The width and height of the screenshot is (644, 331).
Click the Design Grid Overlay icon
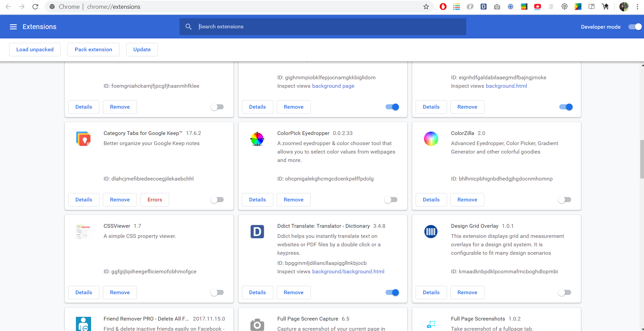click(431, 231)
